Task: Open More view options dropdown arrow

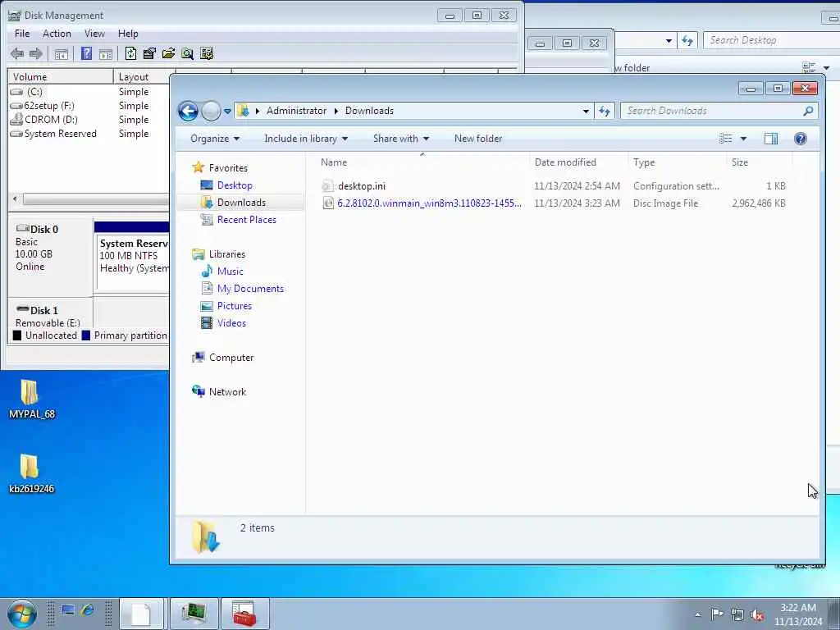Action: tap(743, 139)
